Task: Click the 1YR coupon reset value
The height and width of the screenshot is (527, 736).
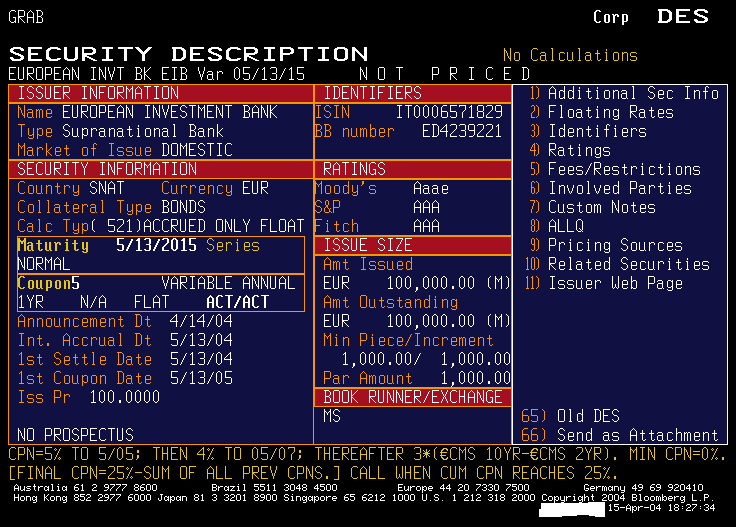Action: click(x=31, y=302)
